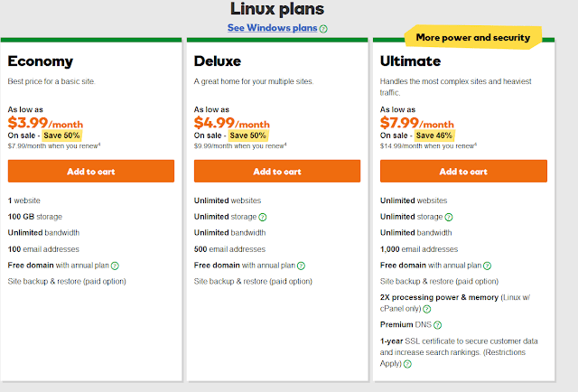Open help icon next to Ultimate Unlimited storage
This screenshot has width=578, height=392.
pyautogui.click(x=449, y=217)
